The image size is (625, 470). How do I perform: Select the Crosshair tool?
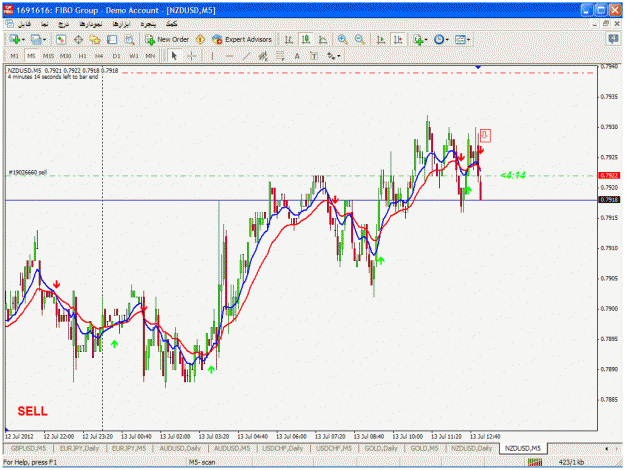point(191,56)
